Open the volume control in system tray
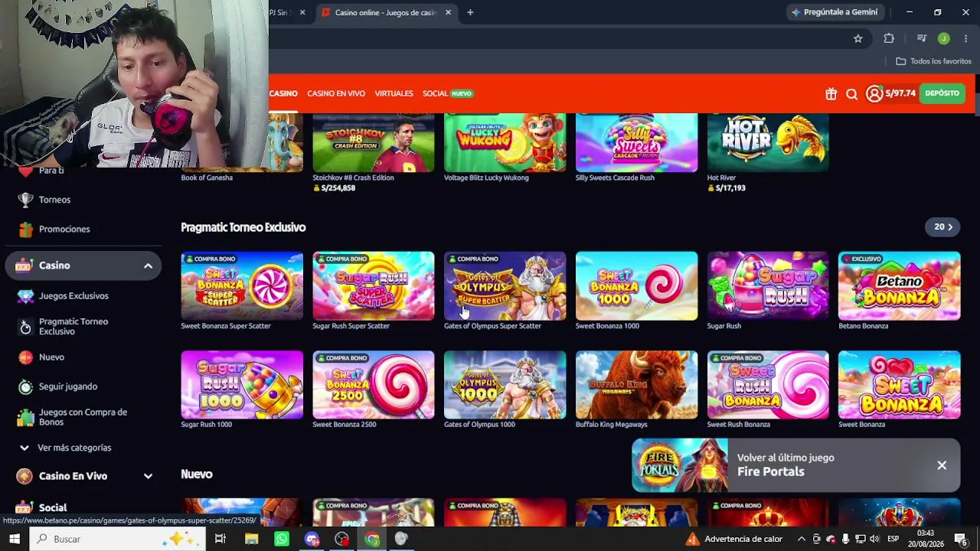Screen dimensions: 980x551 click(874, 539)
